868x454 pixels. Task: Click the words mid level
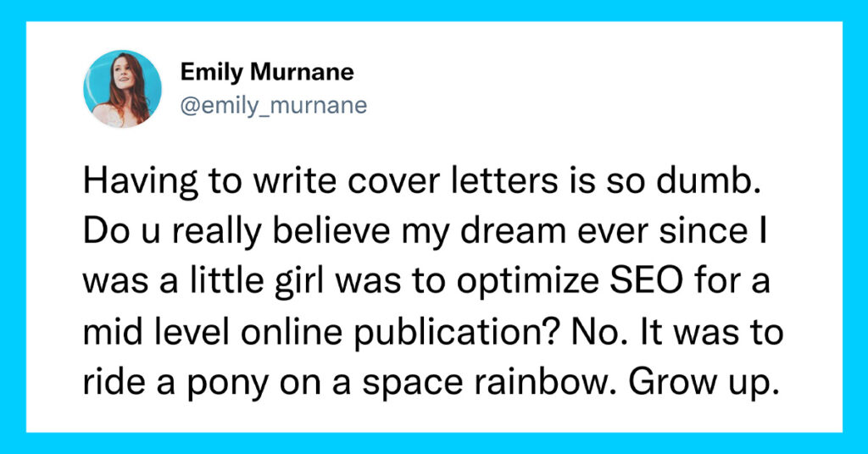point(156,332)
